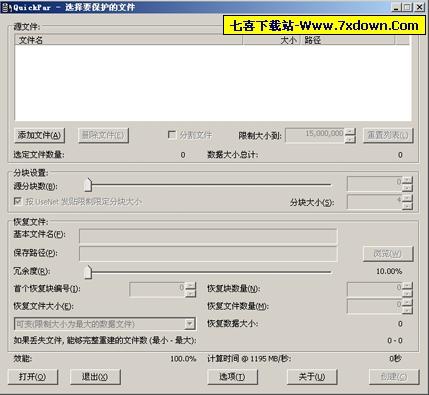Image resolution: width=429 pixels, height=395 pixels.
Task: Click the 冗余度 slider handle
Action: click(88, 272)
